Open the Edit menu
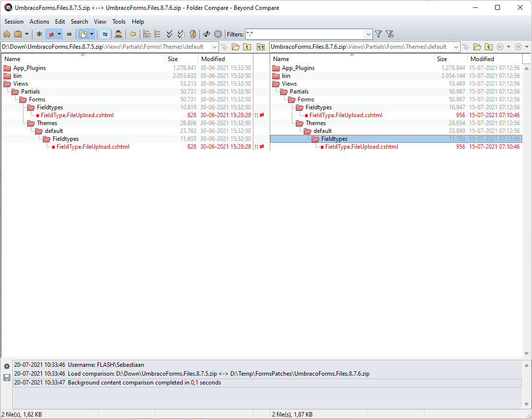The width and height of the screenshot is (532, 419). (x=60, y=21)
